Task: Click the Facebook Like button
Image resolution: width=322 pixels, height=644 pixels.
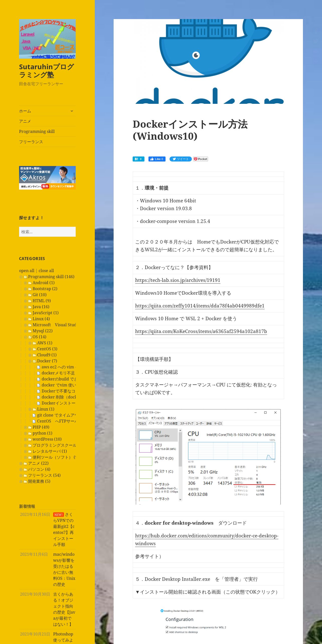Action: (157, 159)
